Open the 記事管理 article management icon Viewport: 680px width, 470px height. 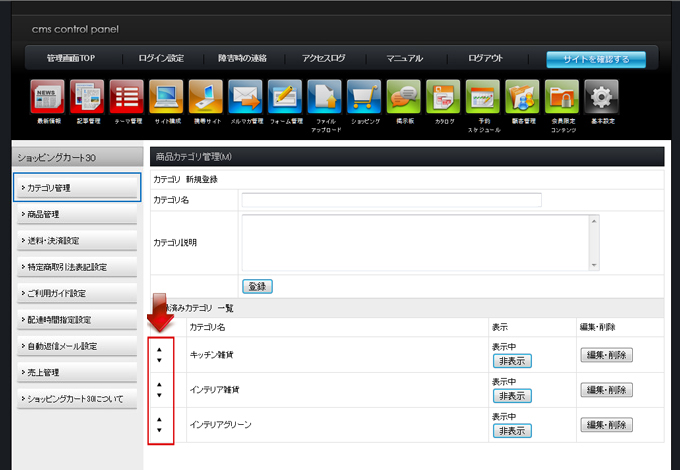click(87, 97)
